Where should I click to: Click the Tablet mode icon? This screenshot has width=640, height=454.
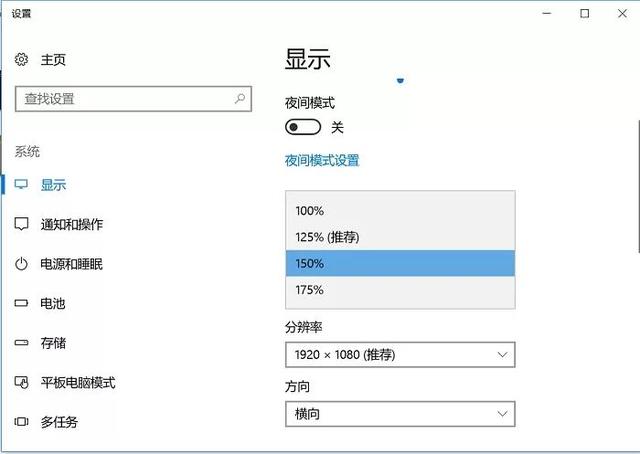click(x=22, y=383)
